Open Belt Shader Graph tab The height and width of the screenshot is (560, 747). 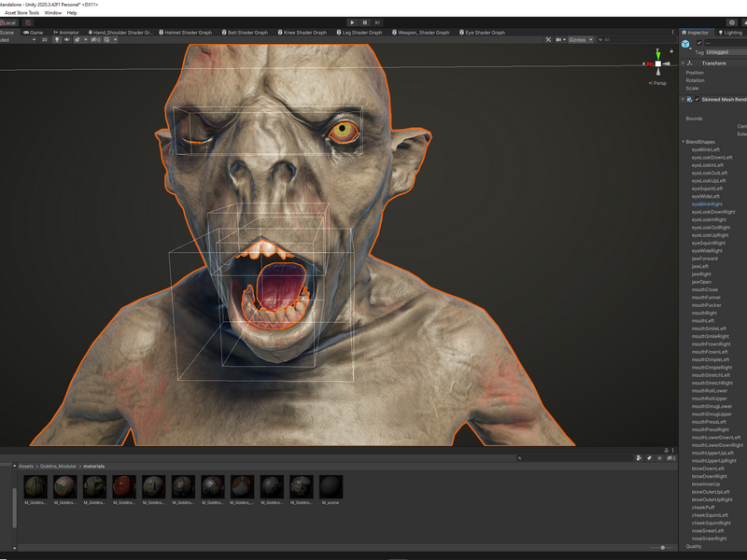coord(245,33)
